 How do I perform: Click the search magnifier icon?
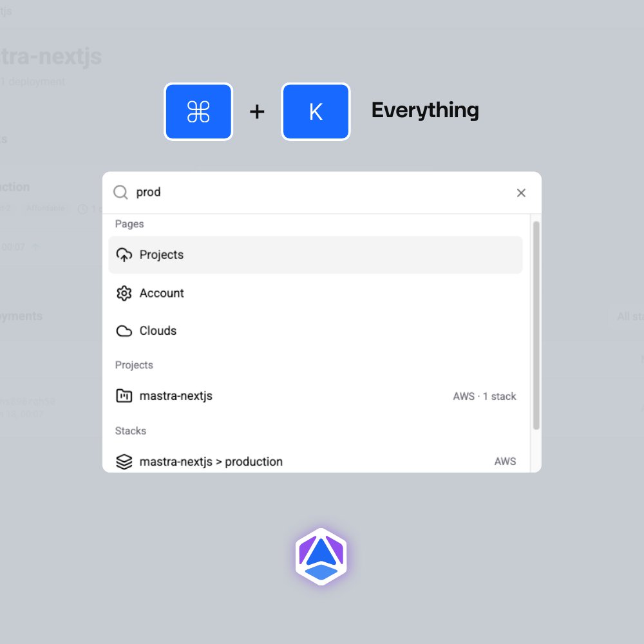point(120,192)
